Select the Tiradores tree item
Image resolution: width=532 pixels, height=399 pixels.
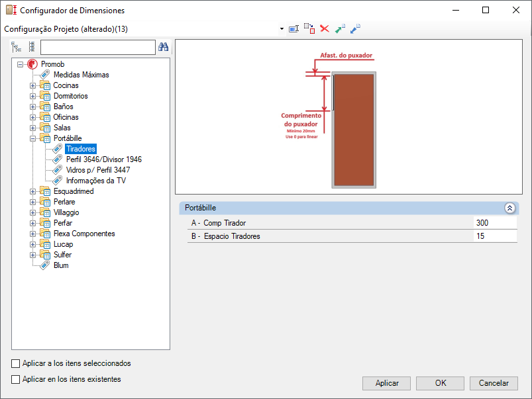pyautogui.click(x=81, y=149)
